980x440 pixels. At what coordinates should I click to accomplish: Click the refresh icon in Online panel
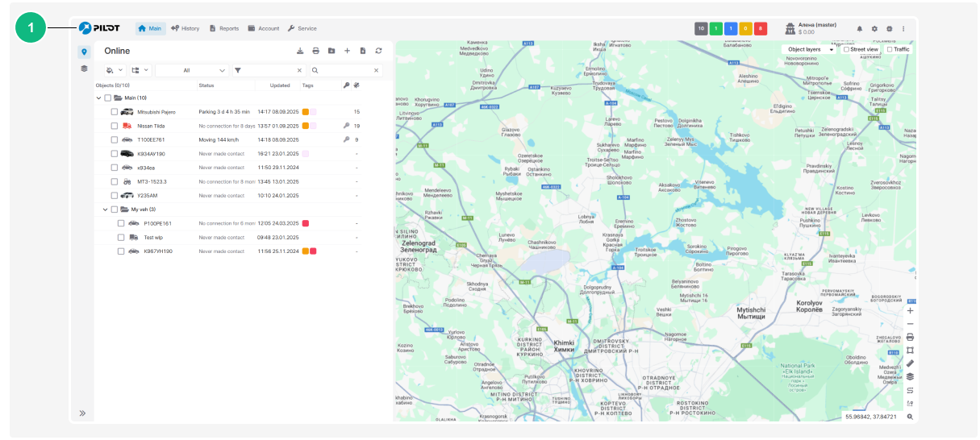click(378, 51)
